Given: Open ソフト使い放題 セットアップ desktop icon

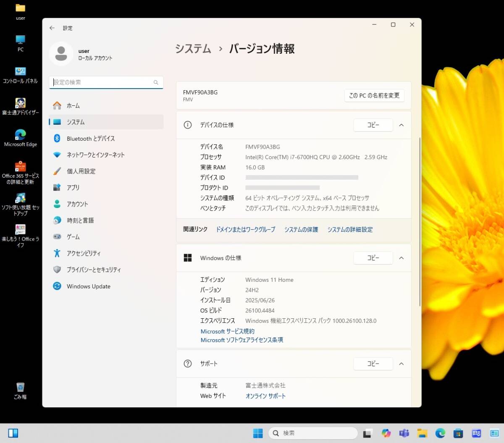Looking at the screenshot, I should [x=21, y=204].
